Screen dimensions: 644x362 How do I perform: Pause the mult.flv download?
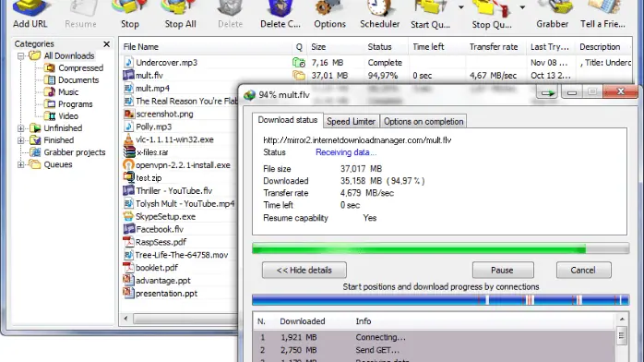[x=503, y=270]
